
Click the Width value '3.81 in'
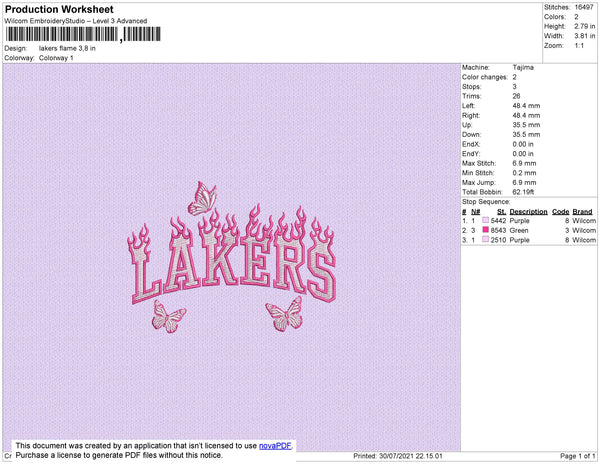pos(585,36)
